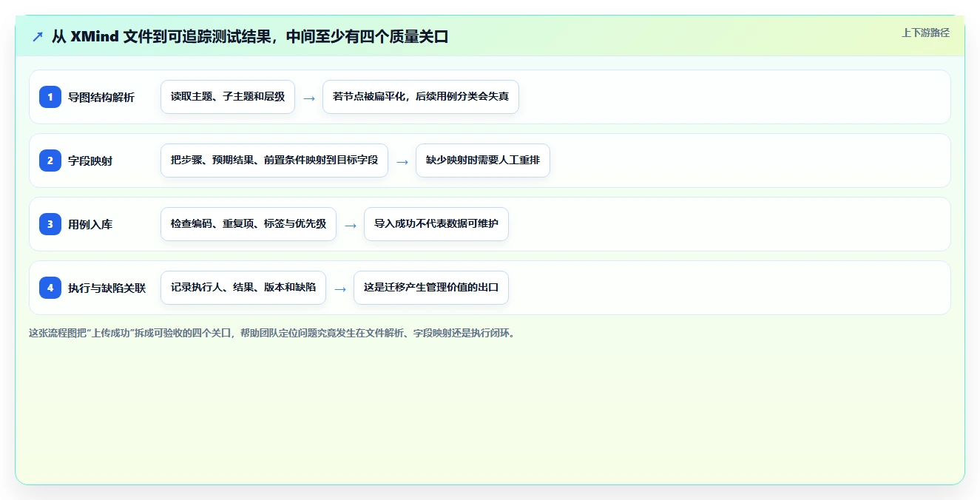Click the 上下游路径 label at top right
Screen dimensions: 980x500
pyautogui.click(x=925, y=33)
